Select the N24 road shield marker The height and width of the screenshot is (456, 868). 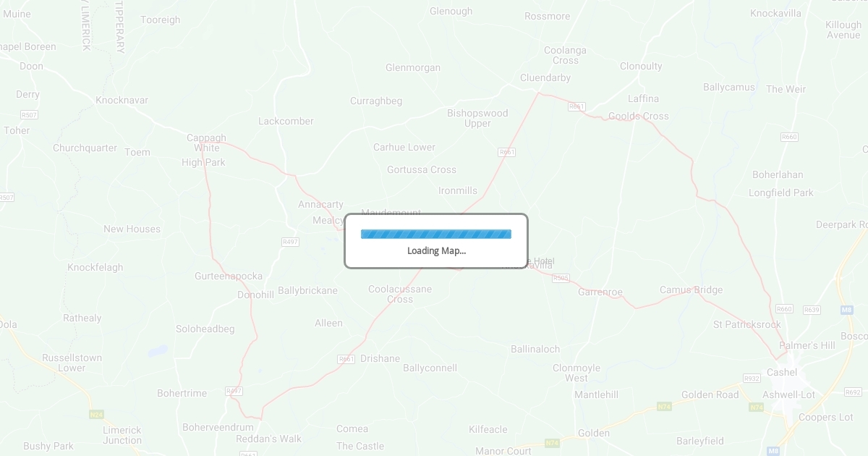[x=96, y=415]
